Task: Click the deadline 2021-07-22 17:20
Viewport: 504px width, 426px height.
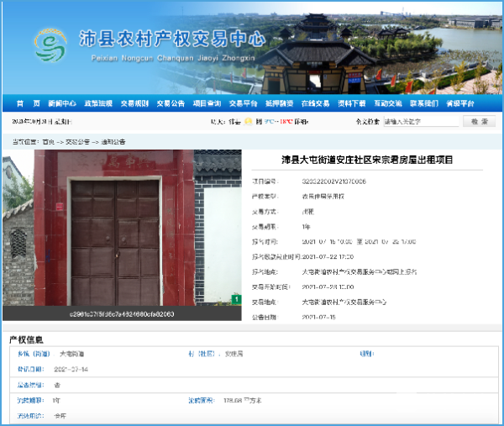Action: coord(328,256)
